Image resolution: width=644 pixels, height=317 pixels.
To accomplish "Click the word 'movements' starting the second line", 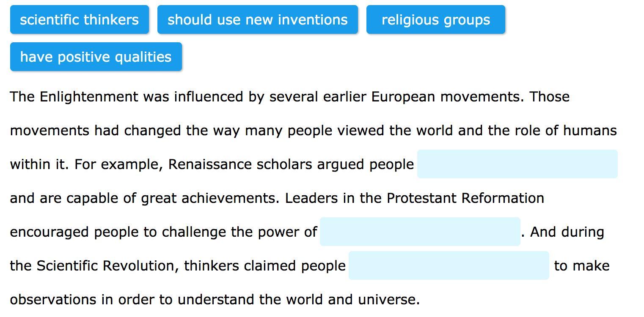I will 50,131.
